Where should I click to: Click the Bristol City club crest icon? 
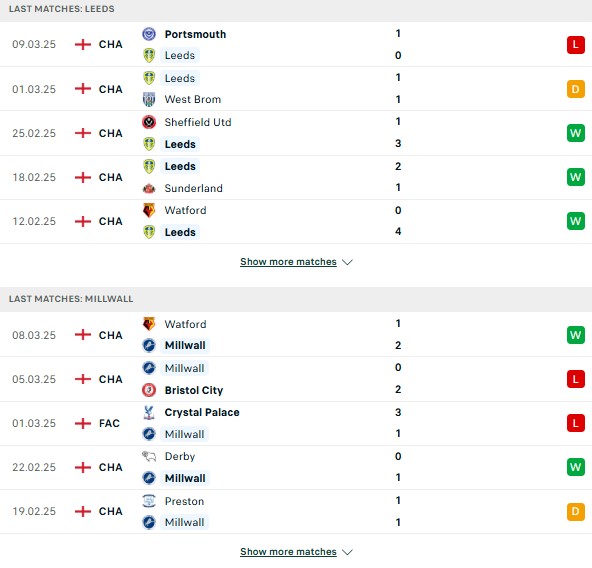149,390
